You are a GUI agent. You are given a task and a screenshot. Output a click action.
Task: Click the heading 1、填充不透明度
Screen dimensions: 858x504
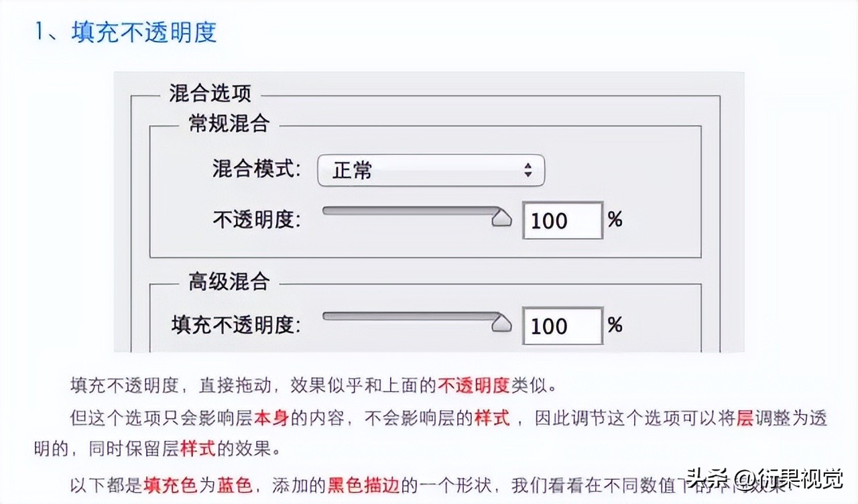point(125,33)
